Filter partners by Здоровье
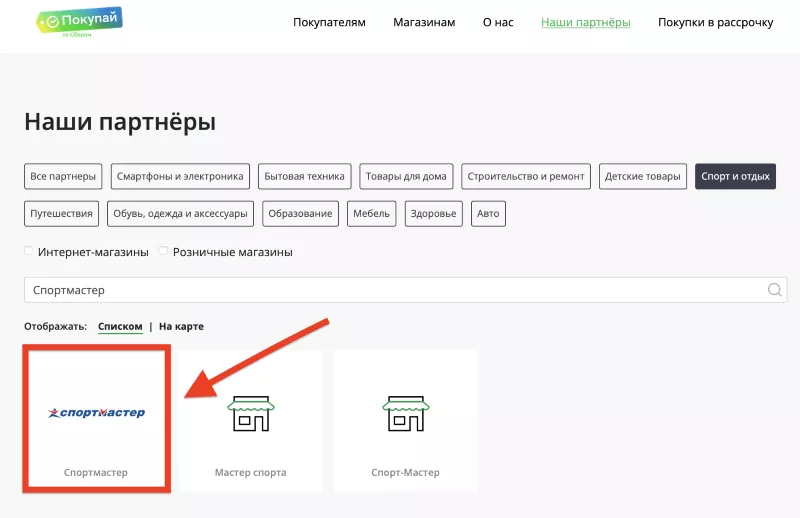The height and width of the screenshot is (518, 800). [434, 213]
